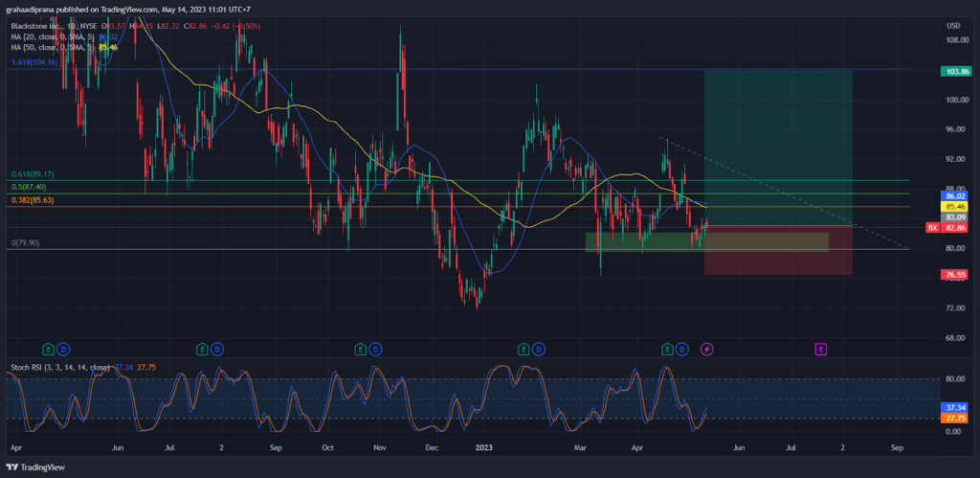Viewport: 980px width, 478px height.
Task: Click the Dec label on the time axis
Action: 431,448
